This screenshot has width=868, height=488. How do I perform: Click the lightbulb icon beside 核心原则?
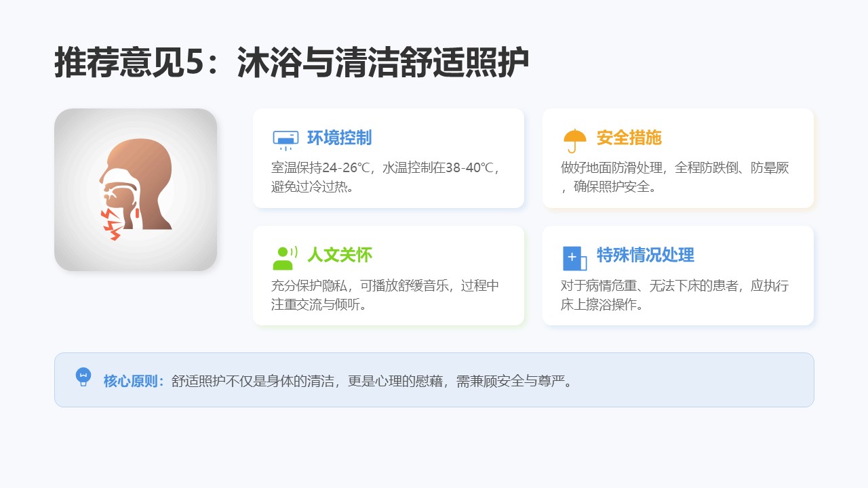pyautogui.click(x=83, y=377)
